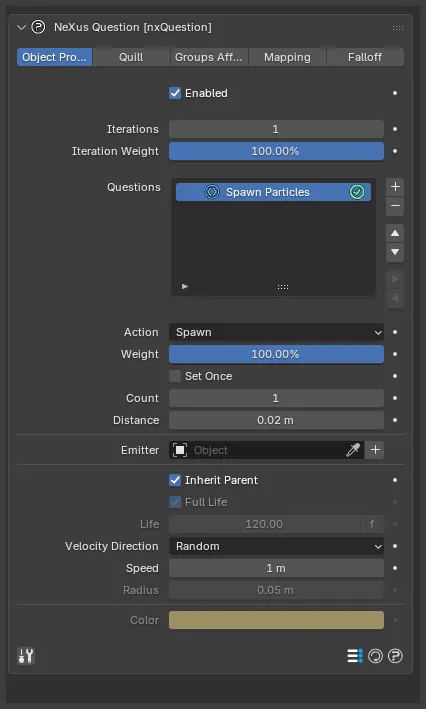The height and width of the screenshot is (709, 426).
Task: Click the Iterations value field
Action: click(276, 129)
